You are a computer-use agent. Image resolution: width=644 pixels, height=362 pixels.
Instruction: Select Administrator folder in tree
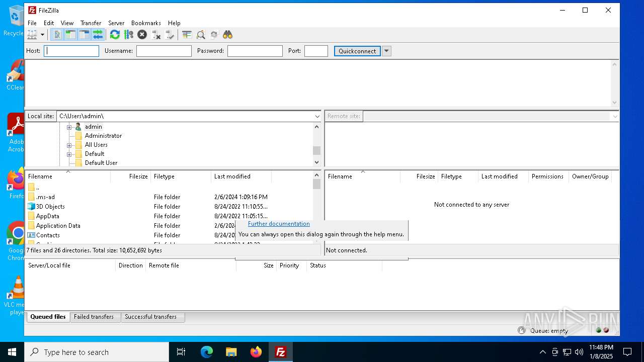(103, 136)
